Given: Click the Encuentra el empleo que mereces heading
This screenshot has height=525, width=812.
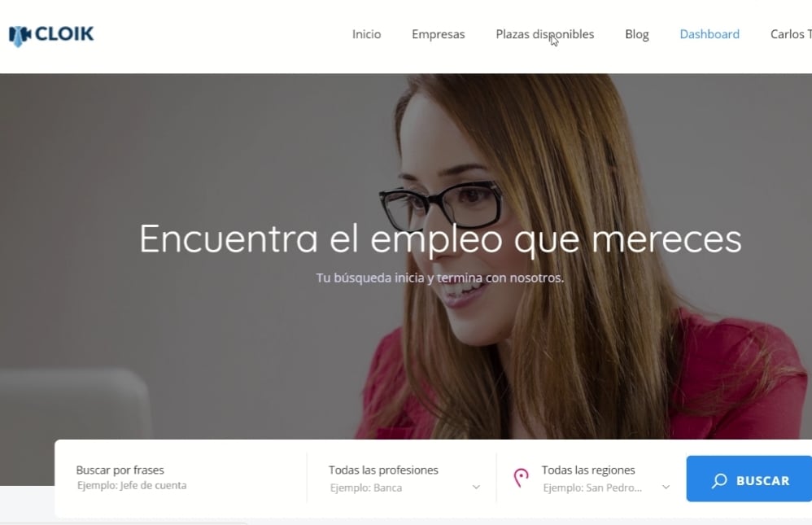Looking at the screenshot, I should 440,239.
